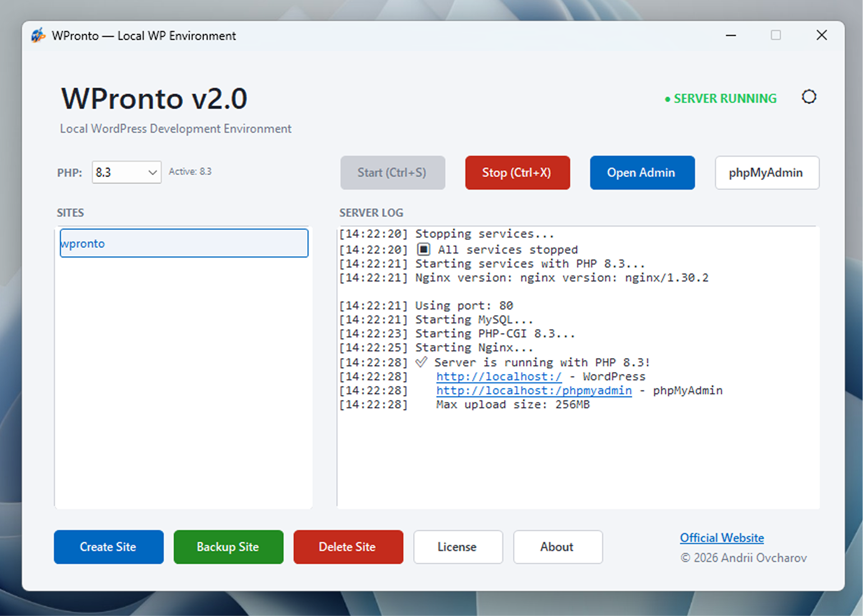Click the checkmark icon in server log
Image resolution: width=863 pixels, height=616 pixels.
[x=421, y=362]
